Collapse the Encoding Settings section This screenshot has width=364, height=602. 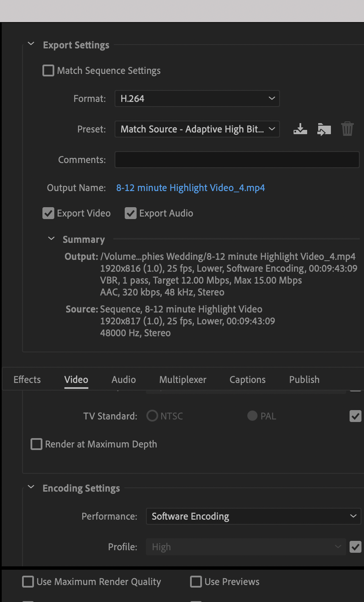[31, 487]
